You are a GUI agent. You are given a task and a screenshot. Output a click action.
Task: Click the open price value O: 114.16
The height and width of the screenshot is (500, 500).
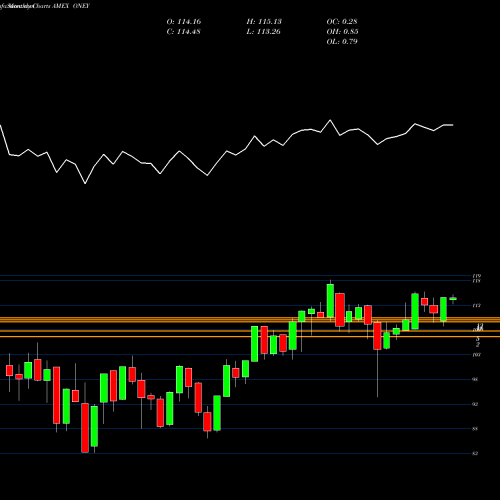[x=184, y=22]
